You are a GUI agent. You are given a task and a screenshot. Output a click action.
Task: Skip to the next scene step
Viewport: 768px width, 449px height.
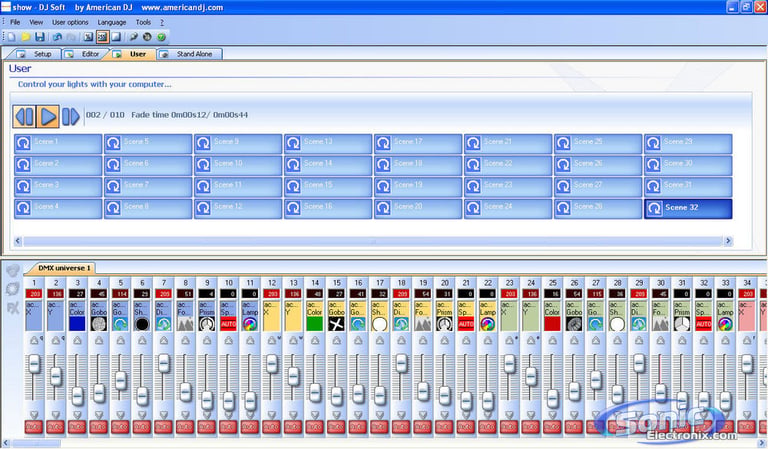click(x=71, y=117)
